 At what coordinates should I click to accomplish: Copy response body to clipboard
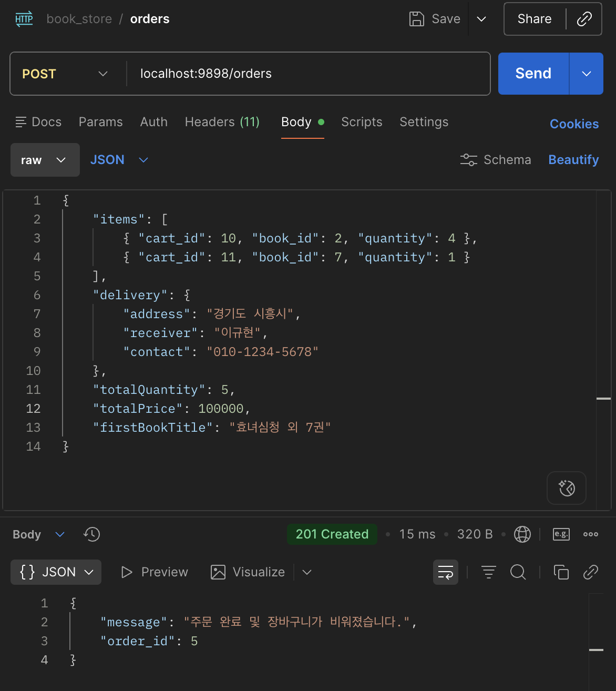(561, 572)
